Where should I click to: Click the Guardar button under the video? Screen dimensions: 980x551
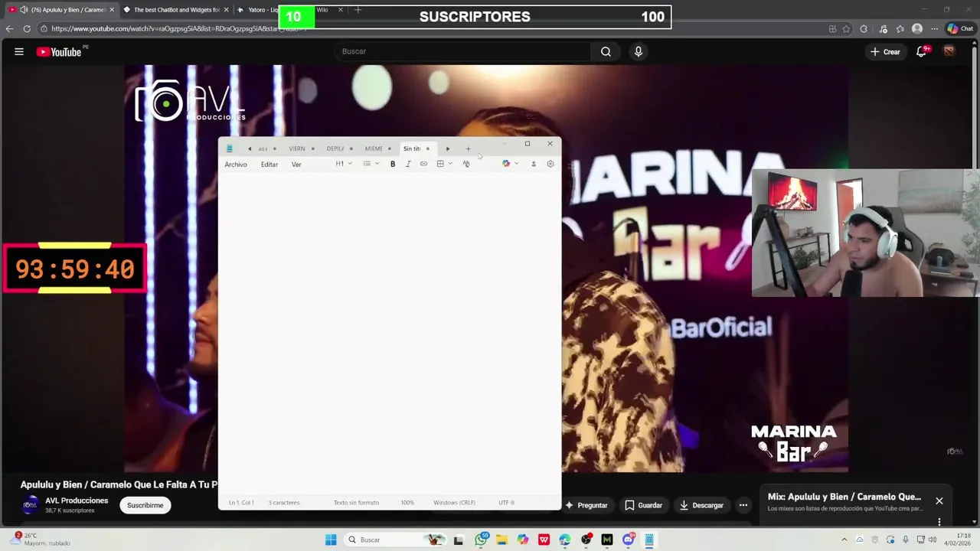[x=643, y=505]
